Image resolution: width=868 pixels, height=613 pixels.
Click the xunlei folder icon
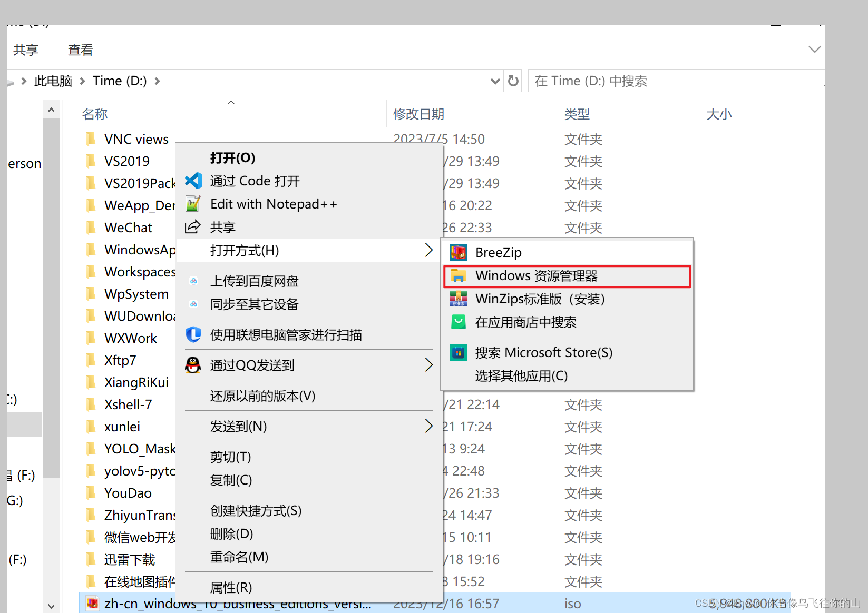(91, 426)
